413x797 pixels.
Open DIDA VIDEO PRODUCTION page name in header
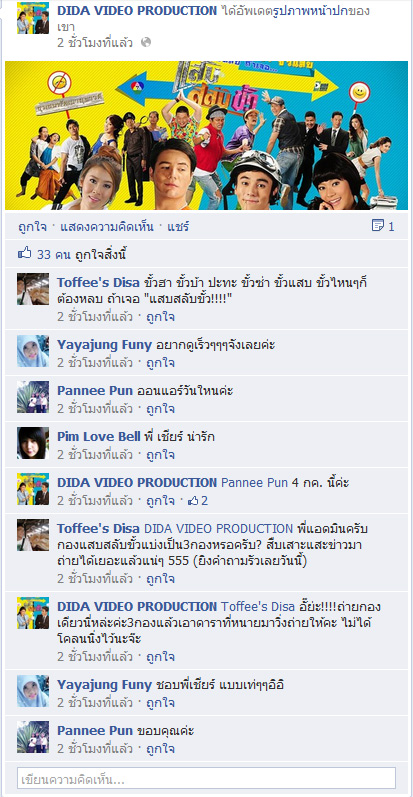[137, 10]
